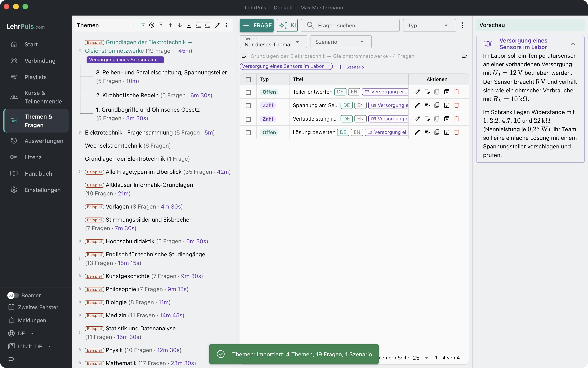
Task: Move topic to top with the arrow-to-bar icon
Action: click(161, 25)
